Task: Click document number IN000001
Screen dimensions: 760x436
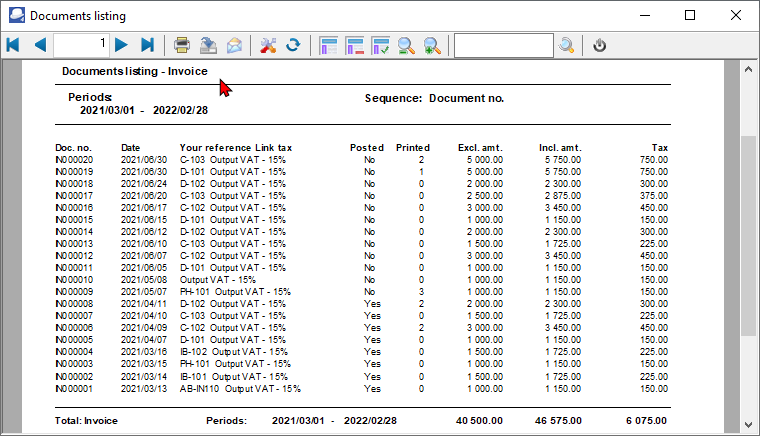Action: [x=74, y=389]
